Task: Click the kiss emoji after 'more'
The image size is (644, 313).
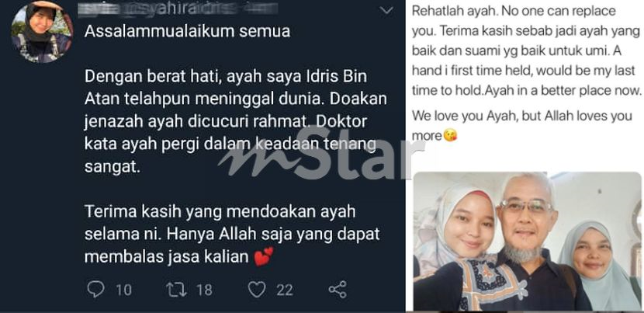Action: (451, 136)
